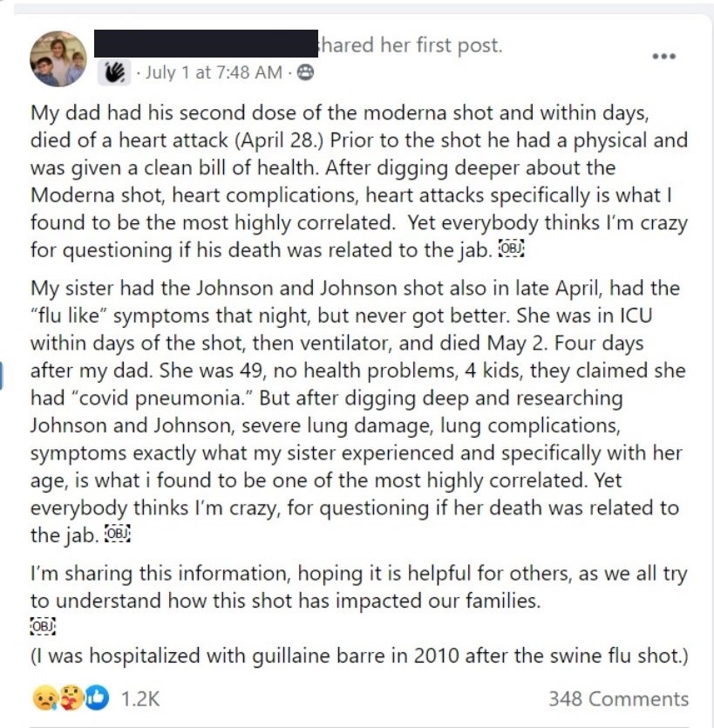
Task: Show who reacted via the 1.2K count
Action: pyautogui.click(x=139, y=698)
